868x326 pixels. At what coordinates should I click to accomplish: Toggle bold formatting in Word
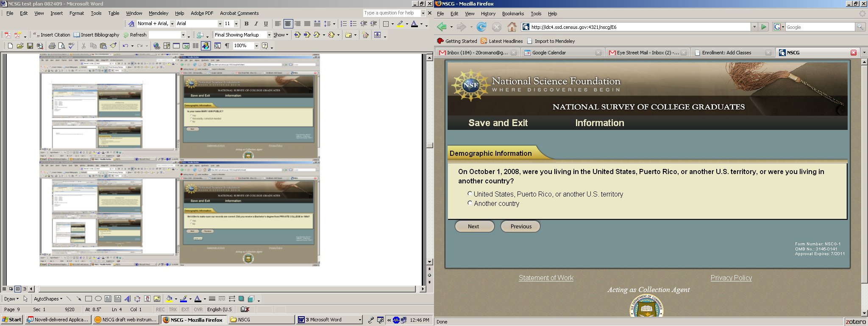point(246,24)
